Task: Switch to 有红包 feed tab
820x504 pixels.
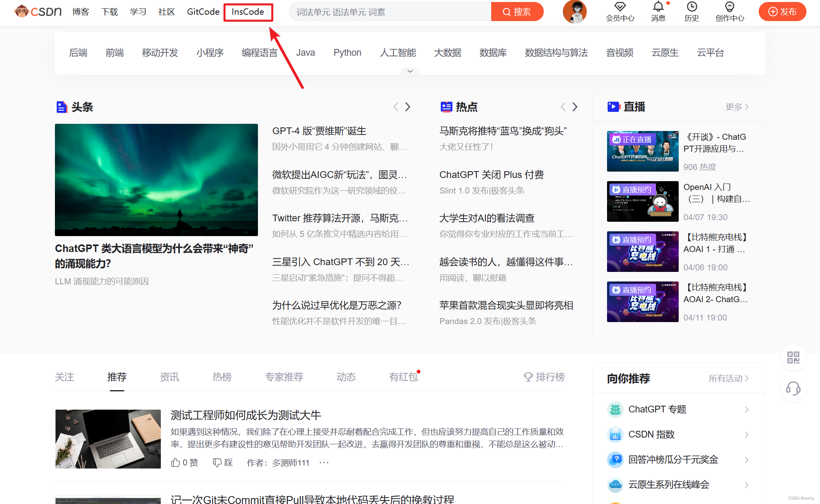Action: 404,377
